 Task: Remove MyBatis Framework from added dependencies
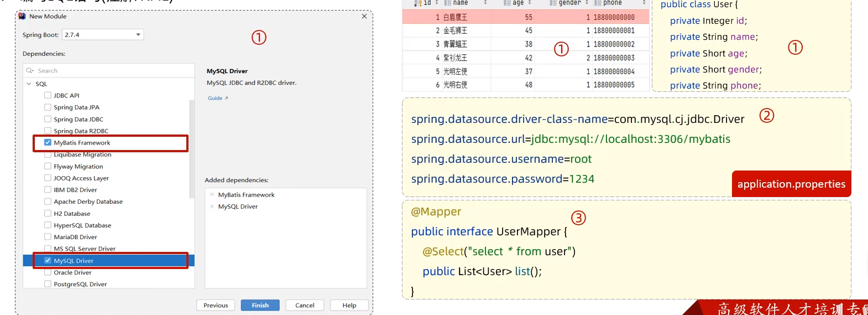click(212, 194)
